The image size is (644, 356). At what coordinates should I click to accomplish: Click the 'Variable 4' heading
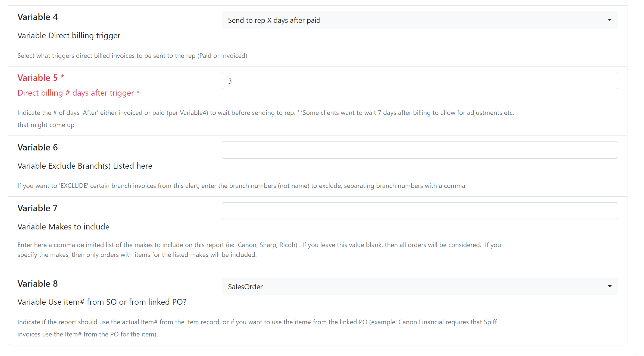(x=38, y=17)
